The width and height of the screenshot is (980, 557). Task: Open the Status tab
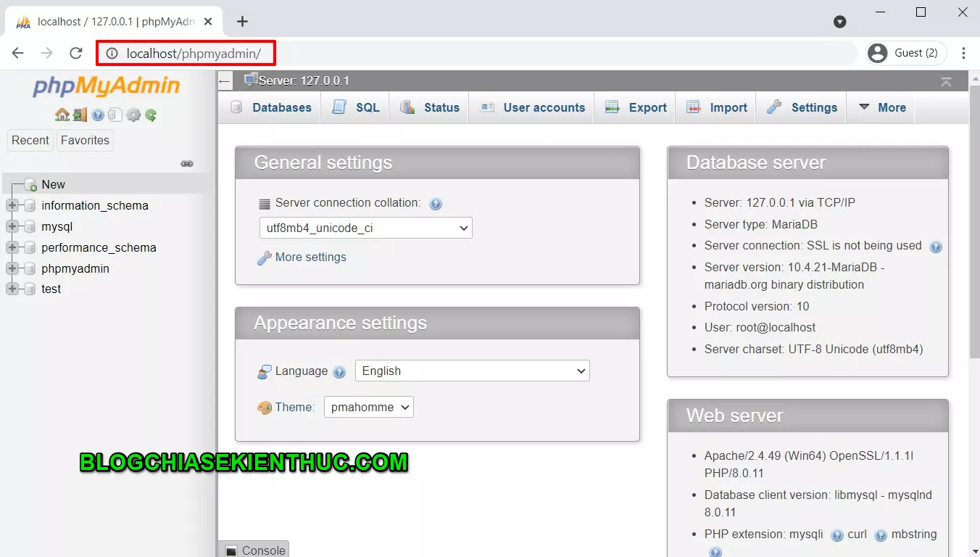(x=429, y=107)
